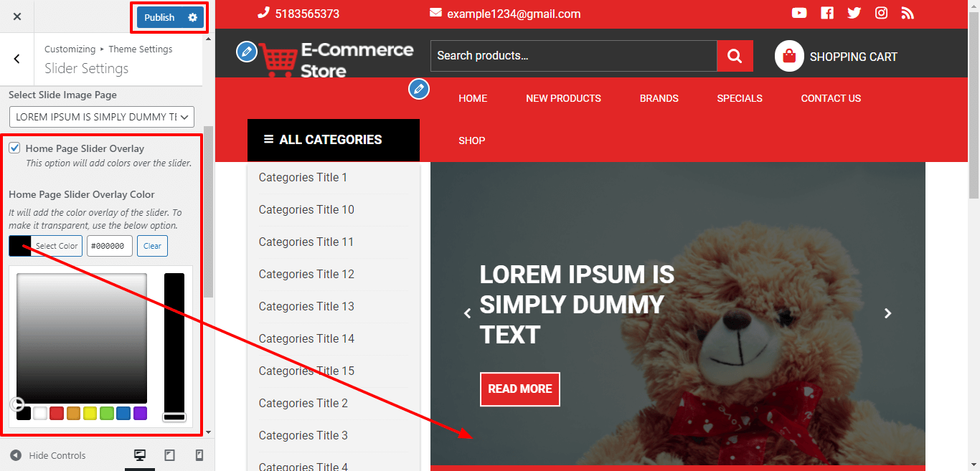Switch to mobile preview device icon
Image resolution: width=980 pixels, height=471 pixels.
[199, 455]
